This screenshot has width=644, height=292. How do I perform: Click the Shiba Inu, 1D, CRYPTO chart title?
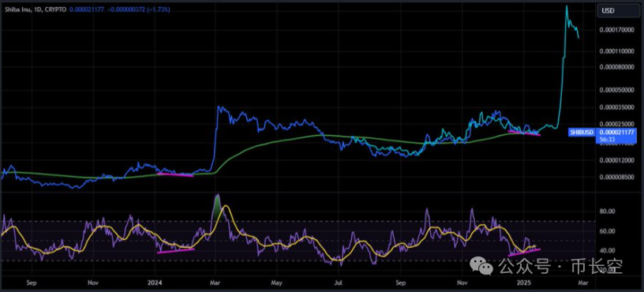click(x=36, y=9)
